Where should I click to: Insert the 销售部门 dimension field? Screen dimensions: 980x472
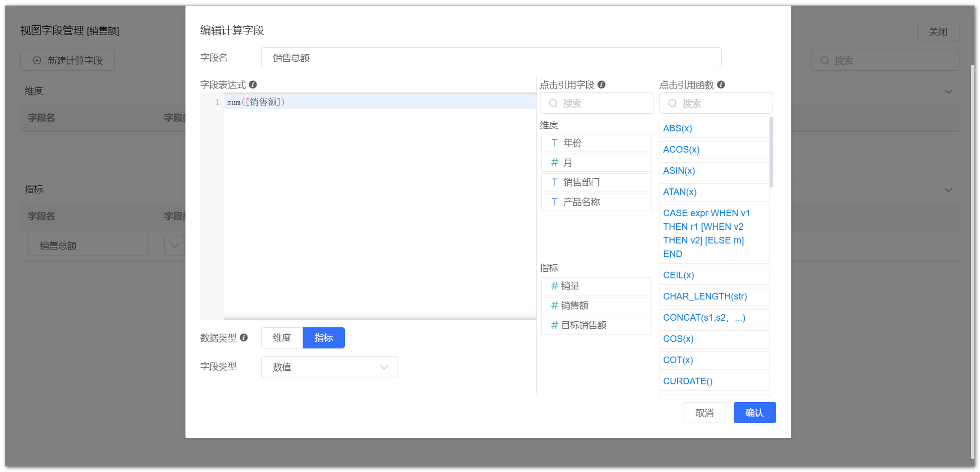pos(596,182)
